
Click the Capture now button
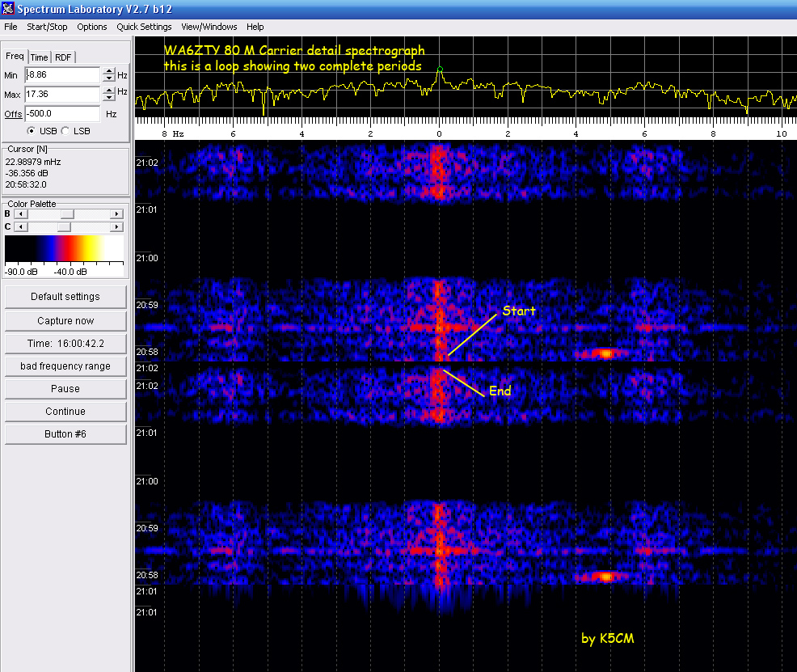[x=65, y=321]
